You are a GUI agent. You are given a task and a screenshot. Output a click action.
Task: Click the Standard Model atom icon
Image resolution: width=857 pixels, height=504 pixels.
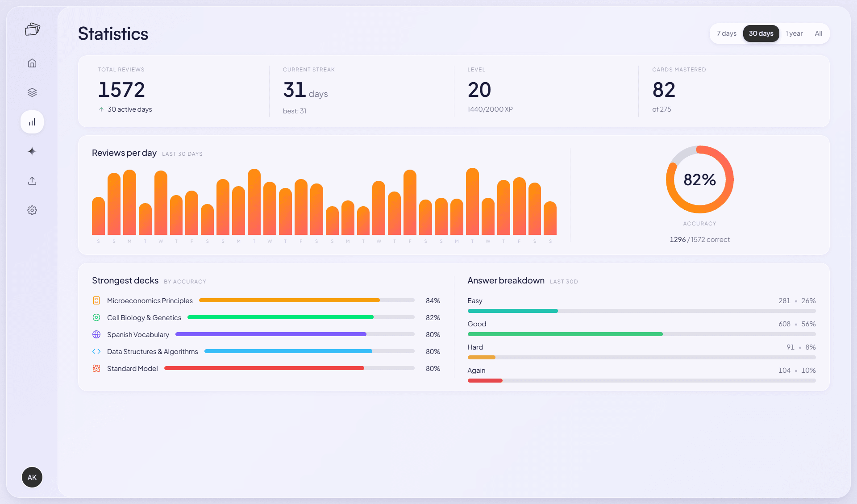coord(96,368)
